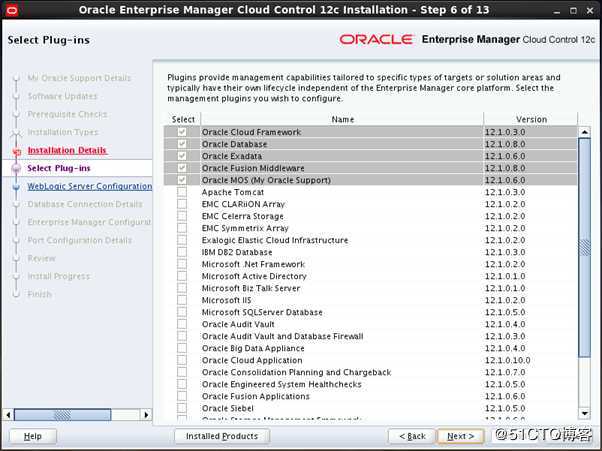Screen dimensions: 602x451
Task: Select Microsoft SQLServer Database checkbox
Action: 182,312
